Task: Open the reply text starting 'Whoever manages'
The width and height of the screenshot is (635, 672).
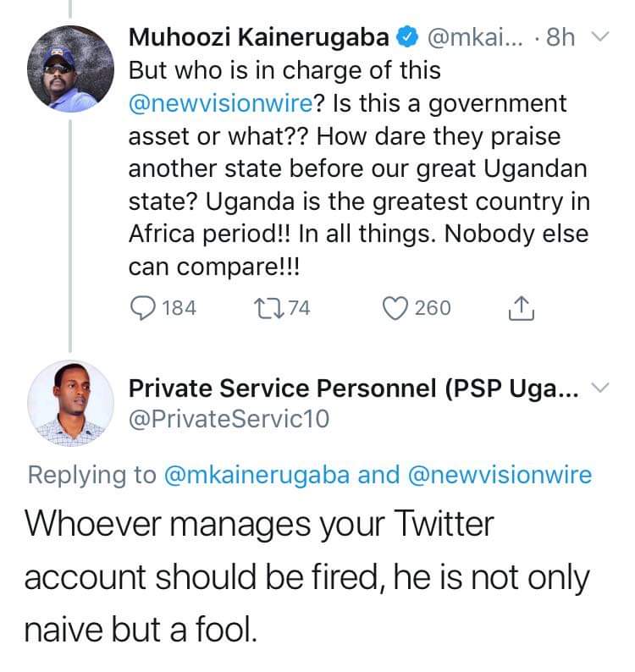Action: pyautogui.click(x=305, y=577)
